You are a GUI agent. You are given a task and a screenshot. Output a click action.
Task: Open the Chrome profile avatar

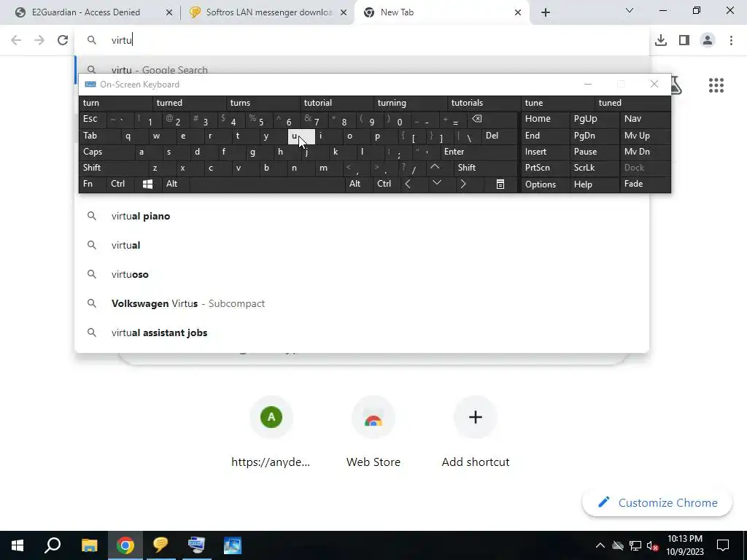pos(708,40)
